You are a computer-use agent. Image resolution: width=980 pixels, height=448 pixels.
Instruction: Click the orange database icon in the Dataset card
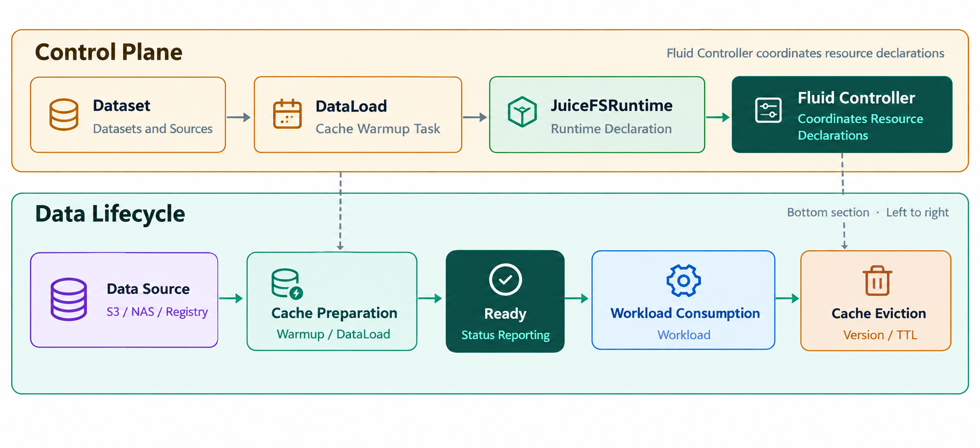pyautogui.click(x=64, y=114)
